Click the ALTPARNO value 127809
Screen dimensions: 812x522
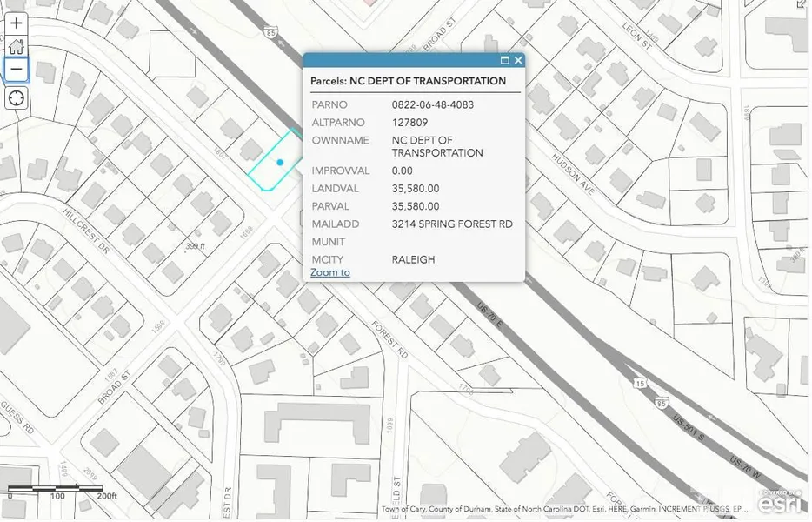point(409,123)
